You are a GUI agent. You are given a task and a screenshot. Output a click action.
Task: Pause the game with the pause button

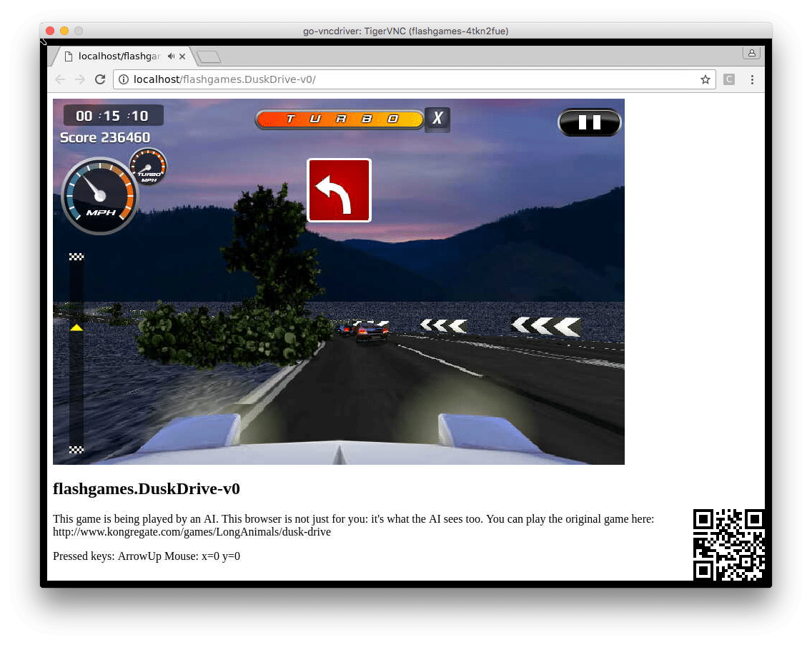tap(589, 122)
